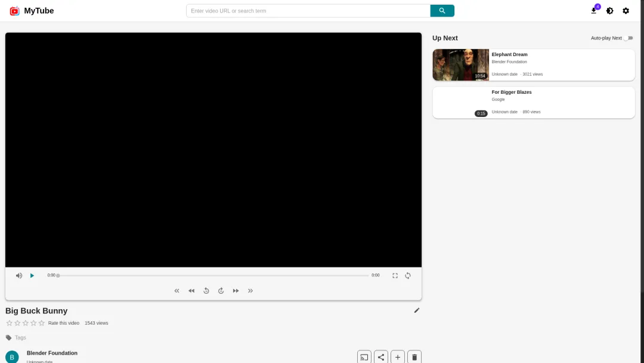Enter fullscreen mode

tap(395, 275)
